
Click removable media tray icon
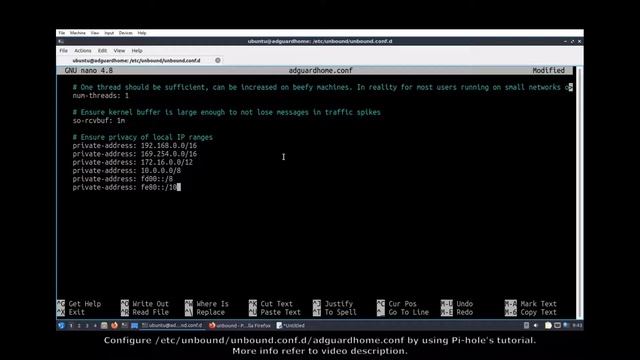[x=527, y=325]
